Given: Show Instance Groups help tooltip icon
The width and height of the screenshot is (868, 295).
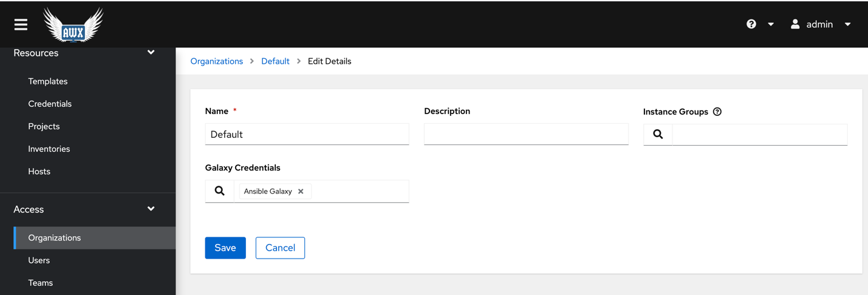Looking at the screenshot, I should [x=717, y=112].
